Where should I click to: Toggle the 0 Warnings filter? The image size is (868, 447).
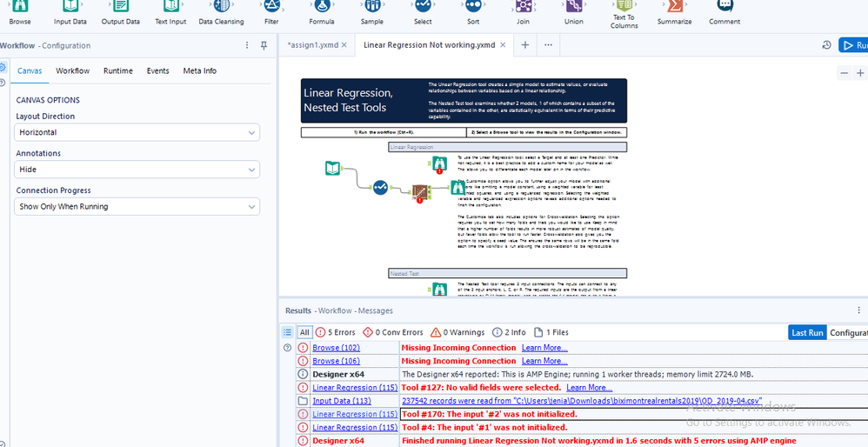coord(457,332)
